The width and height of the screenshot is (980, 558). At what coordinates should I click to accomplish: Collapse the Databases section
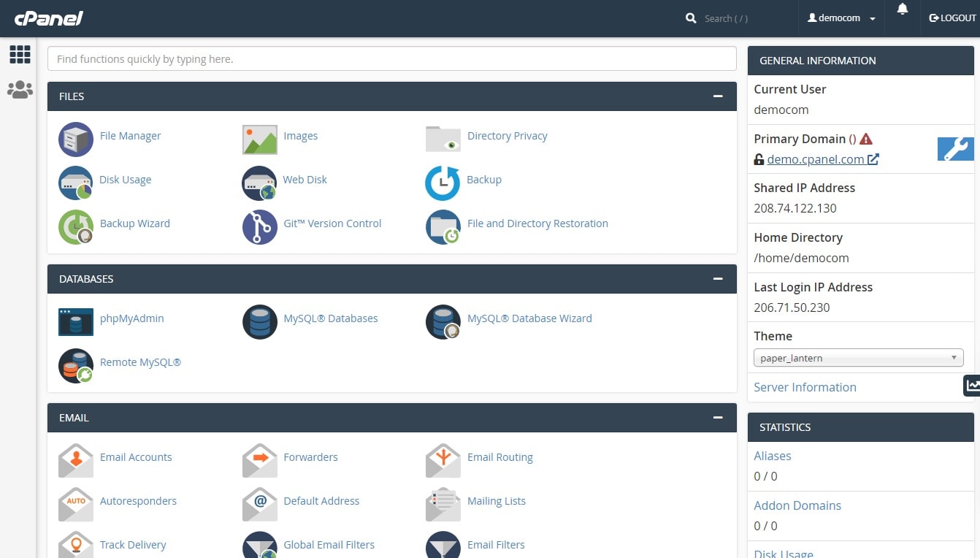(718, 279)
